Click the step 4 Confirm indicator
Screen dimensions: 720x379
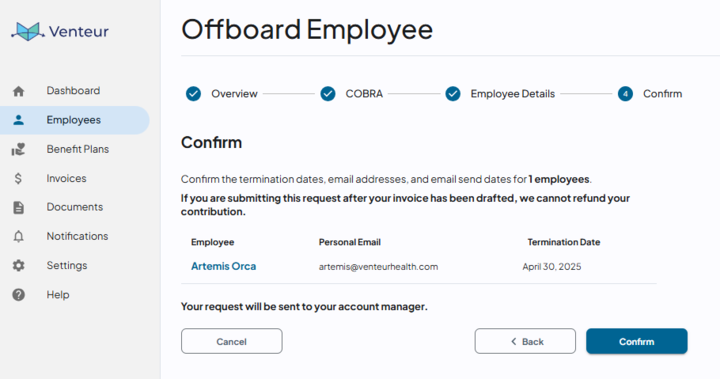[625, 94]
